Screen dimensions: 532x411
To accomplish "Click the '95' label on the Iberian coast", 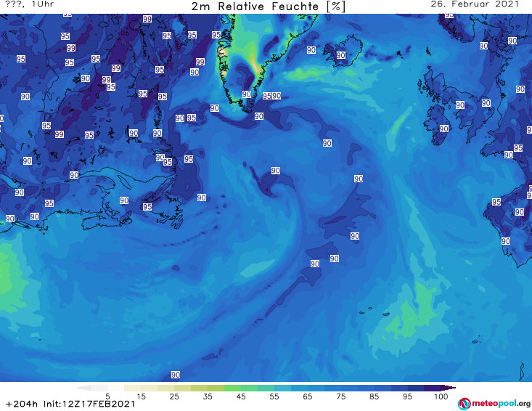I will [x=496, y=202].
